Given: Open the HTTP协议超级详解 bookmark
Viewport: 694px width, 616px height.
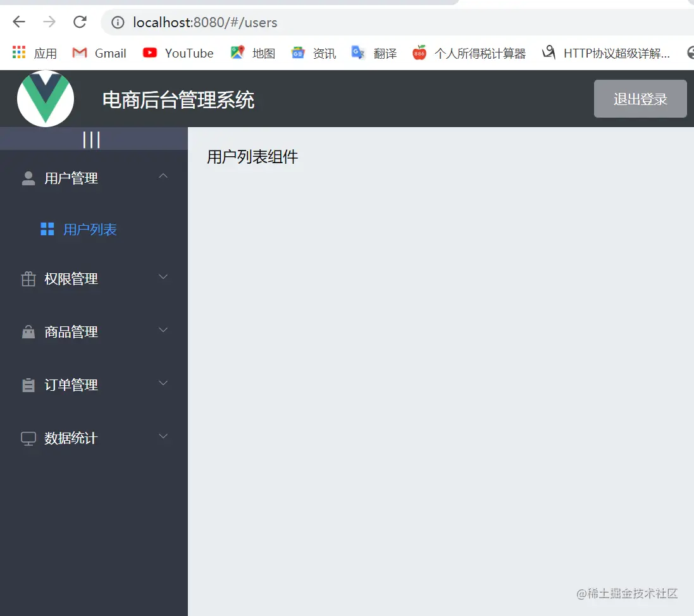Looking at the screenshot, I should pyautogui.click(x=606, y=53).
